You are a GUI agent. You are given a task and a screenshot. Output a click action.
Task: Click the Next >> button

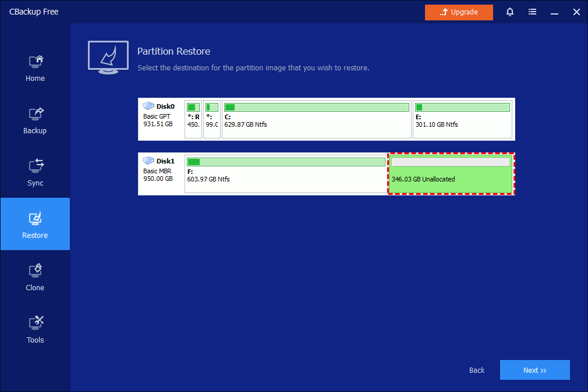click(x=534, y=370)
